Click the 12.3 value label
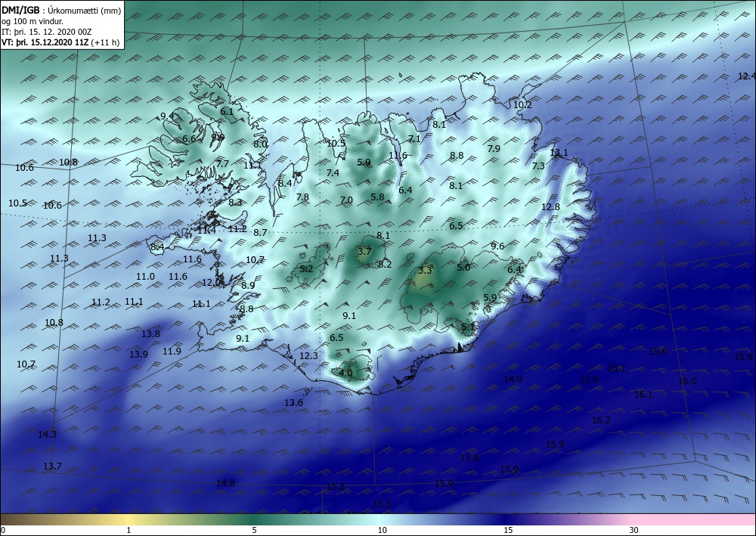 click(x=308, y=356)
